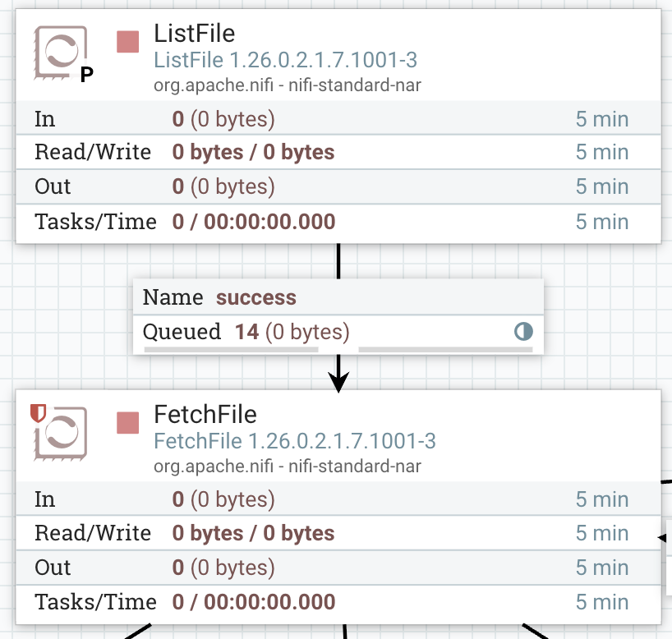Click the restricted shield badge on FetchFile
Screen dimensions: 672x639
click(x=38, y=413)
